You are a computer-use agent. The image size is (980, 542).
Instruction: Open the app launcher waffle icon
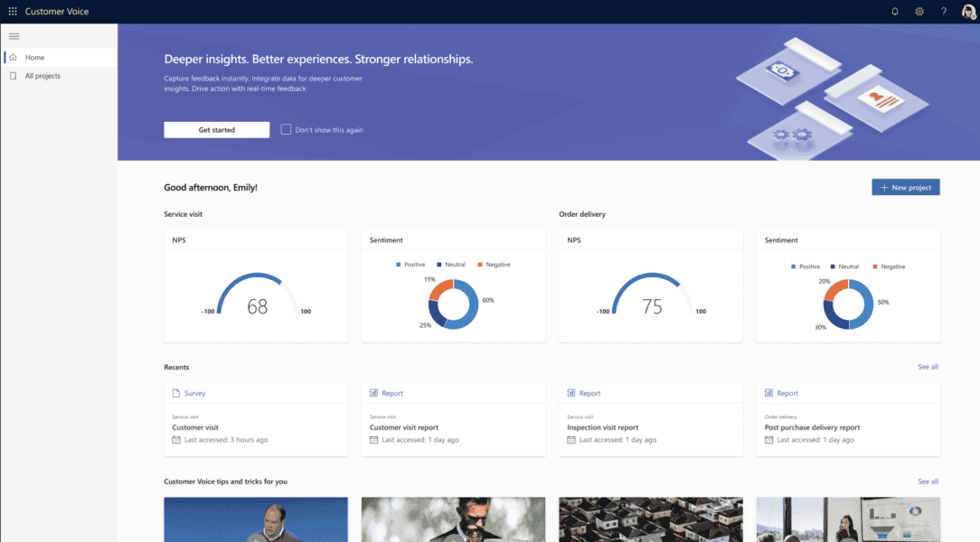pos(12,11)
